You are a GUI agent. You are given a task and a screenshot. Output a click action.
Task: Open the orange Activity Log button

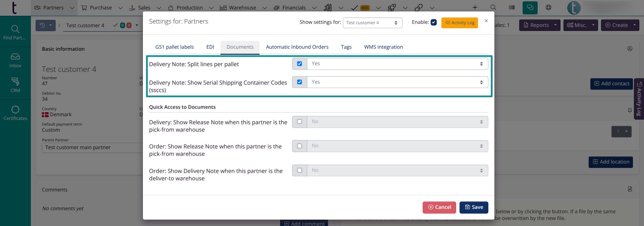(x=460, y=23)
